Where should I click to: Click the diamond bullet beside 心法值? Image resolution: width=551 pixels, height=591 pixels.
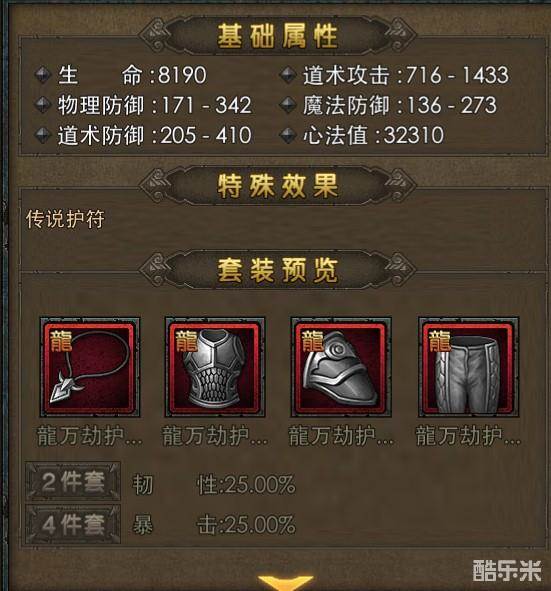click(288, 135)
